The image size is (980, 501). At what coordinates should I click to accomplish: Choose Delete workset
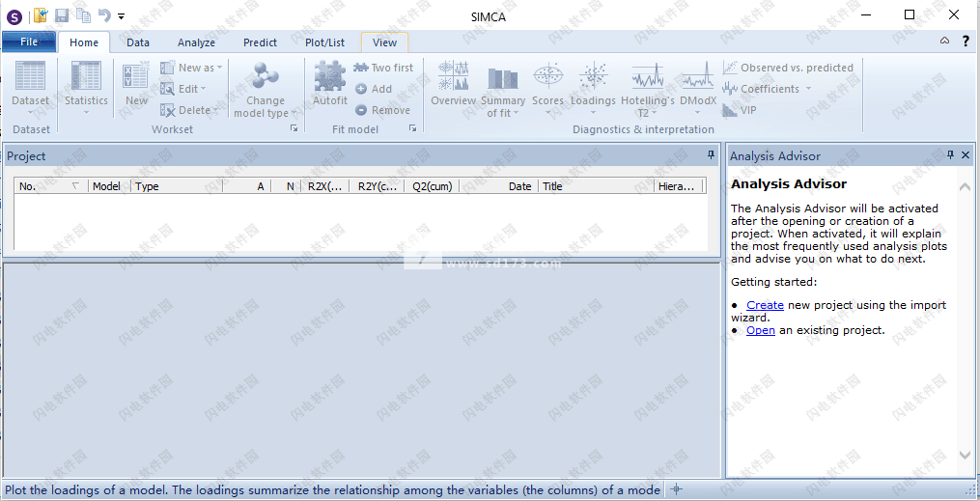point(189,110)
